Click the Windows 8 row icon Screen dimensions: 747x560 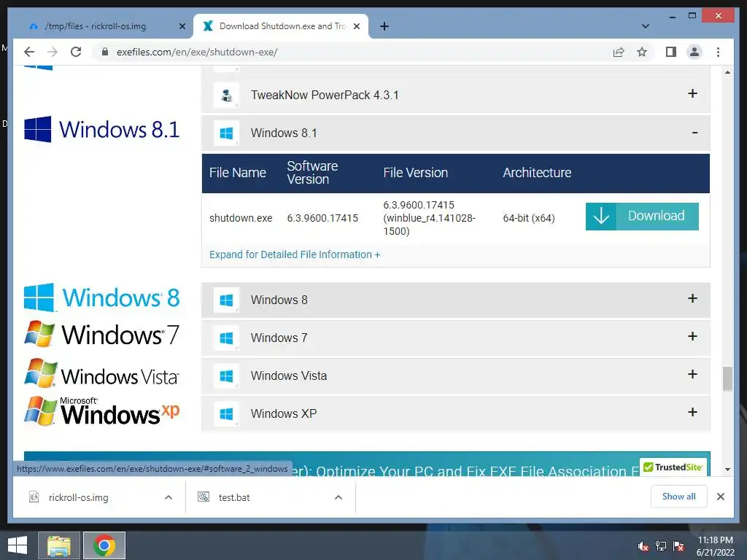coord(226,300)
